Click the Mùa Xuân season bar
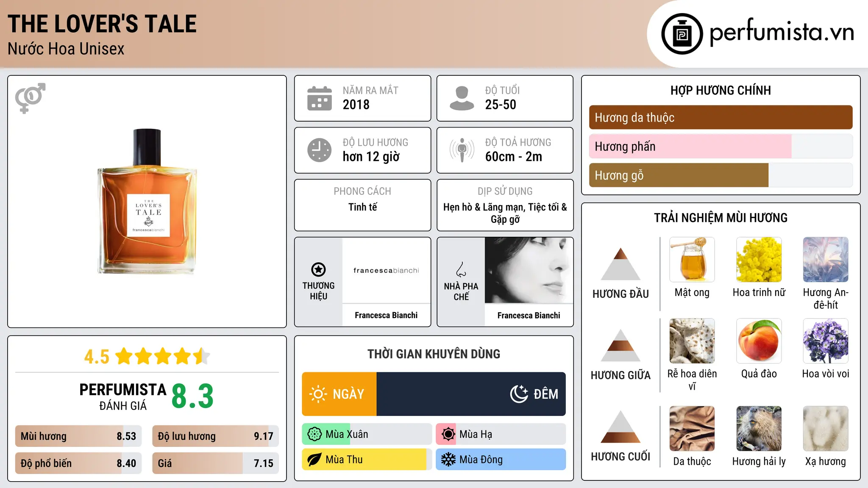The width and height of the screenshot is (868, 488). pos(367,434)
